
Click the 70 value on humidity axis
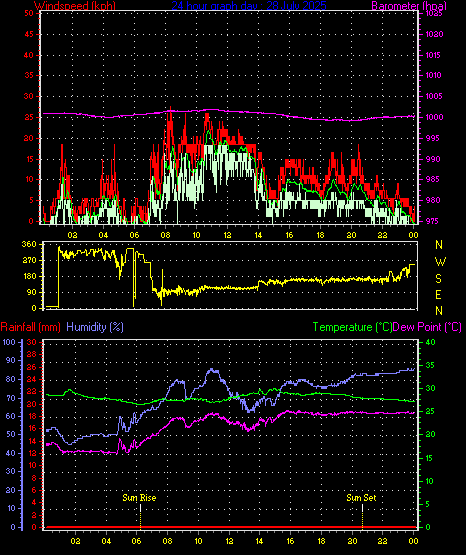(11, 398)
